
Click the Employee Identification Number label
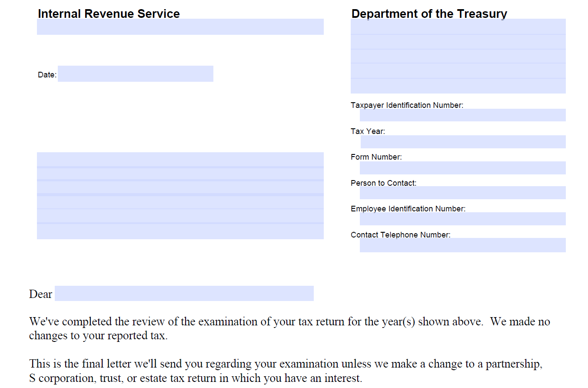(408, 209)
